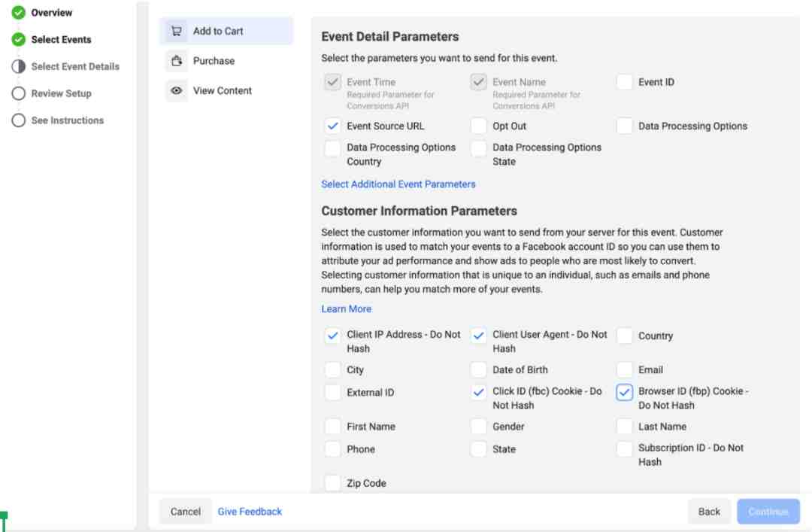The height and width of the screenshot is (532, 812).
Task: Open the Overview step
Action: (51, 13)
